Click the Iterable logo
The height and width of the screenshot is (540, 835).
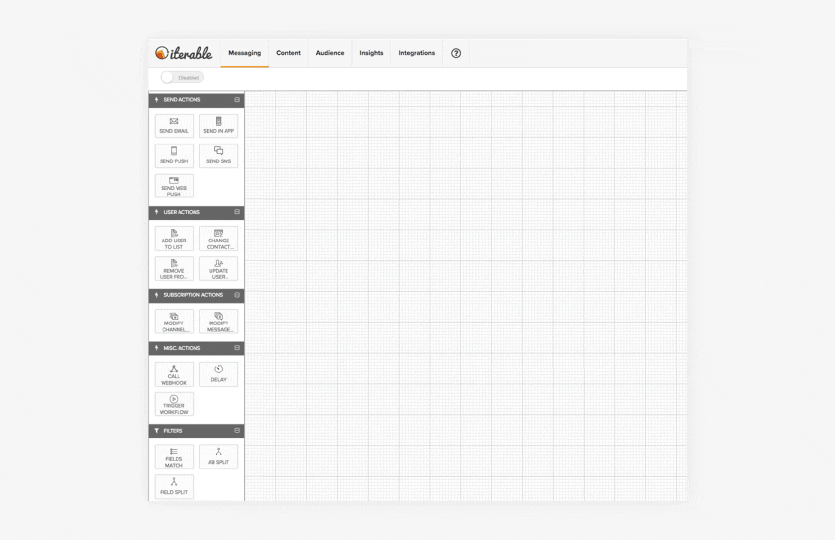pos(184,53)
